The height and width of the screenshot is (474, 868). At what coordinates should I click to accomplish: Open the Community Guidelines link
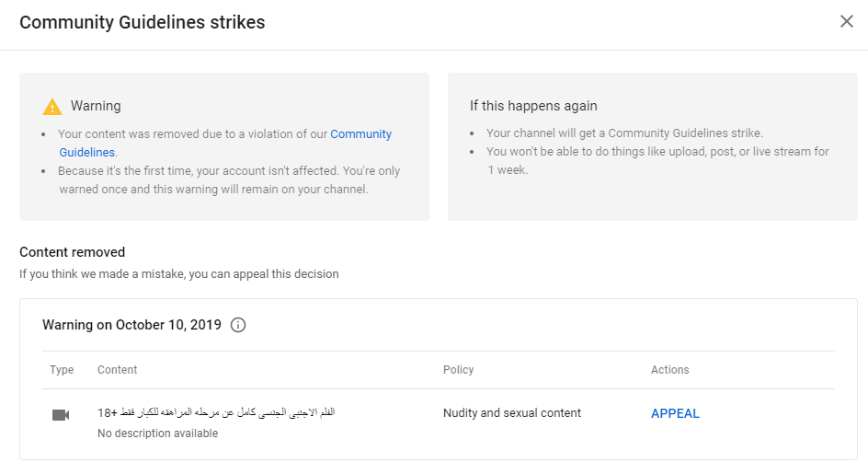[x=361, y=134]
